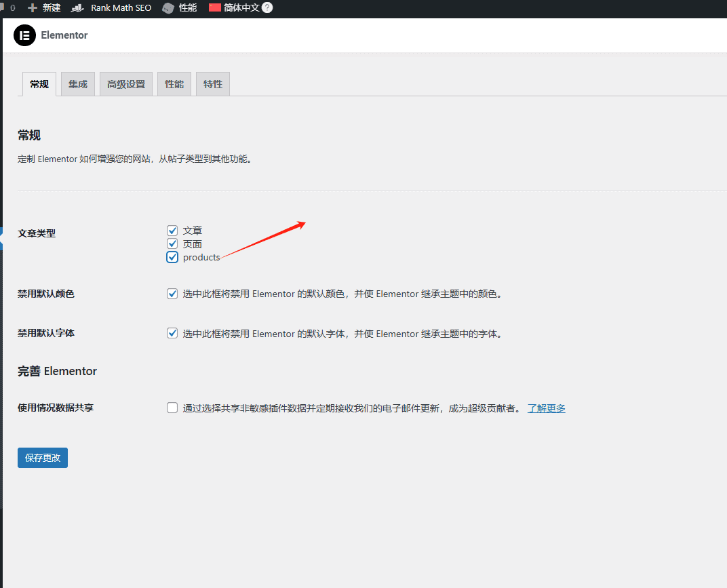727x588 pixels.
Task: Click the 禁用默认颜色 setting label
Action: tap(46, 294)
